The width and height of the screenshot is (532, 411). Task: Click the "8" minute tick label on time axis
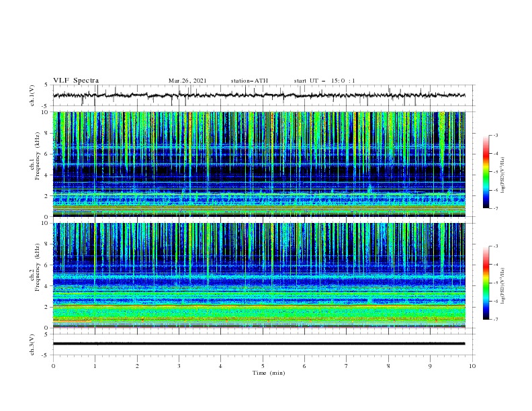point(388,366)
